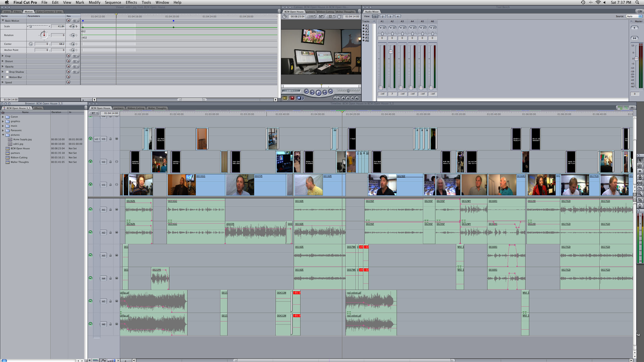Enable the Drop Shadow checkbox
The image size is (644, 362).
click(7, 72)
